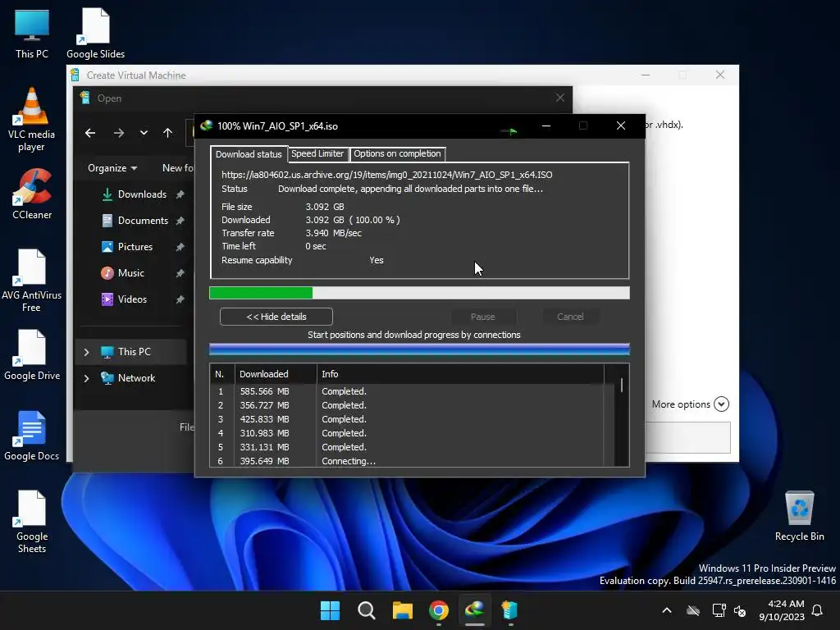Open the notification bell icon

click(818, 610)
